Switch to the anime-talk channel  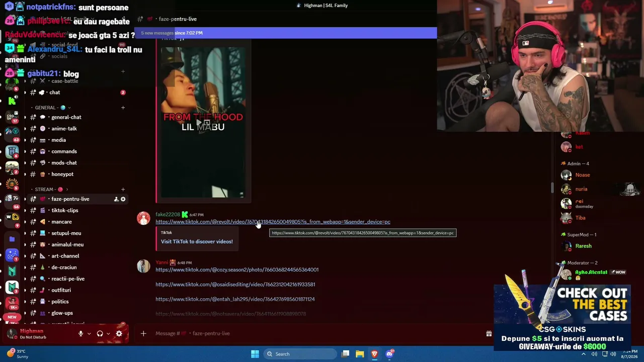(75, 129)
